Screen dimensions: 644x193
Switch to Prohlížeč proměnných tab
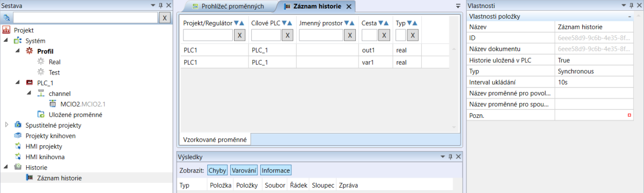(228, 6)
